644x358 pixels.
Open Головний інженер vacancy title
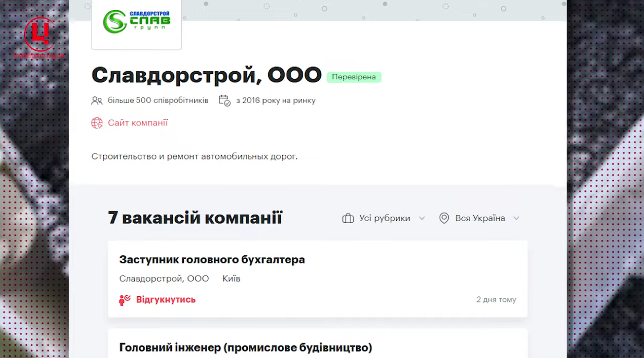pyautogui.click(x=245, y=347)
